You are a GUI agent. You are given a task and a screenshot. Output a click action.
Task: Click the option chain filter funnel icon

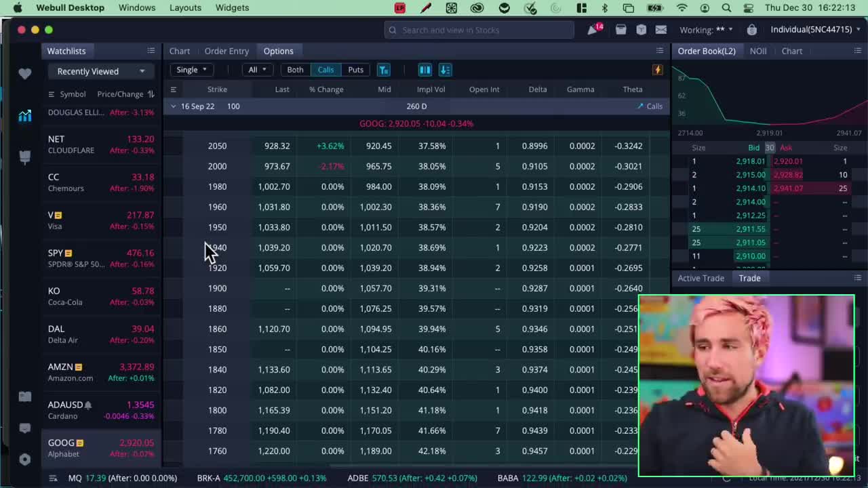coord(384,70)
